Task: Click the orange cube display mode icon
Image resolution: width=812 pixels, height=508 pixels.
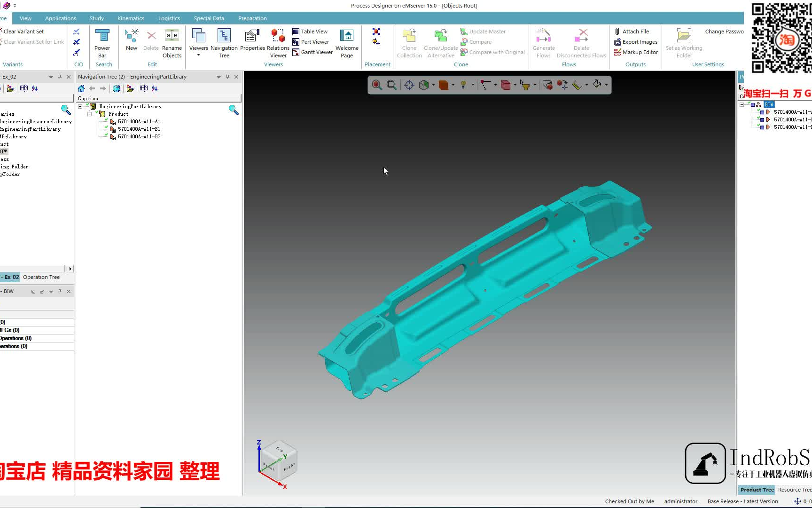Action: click(x=443, y=85)
